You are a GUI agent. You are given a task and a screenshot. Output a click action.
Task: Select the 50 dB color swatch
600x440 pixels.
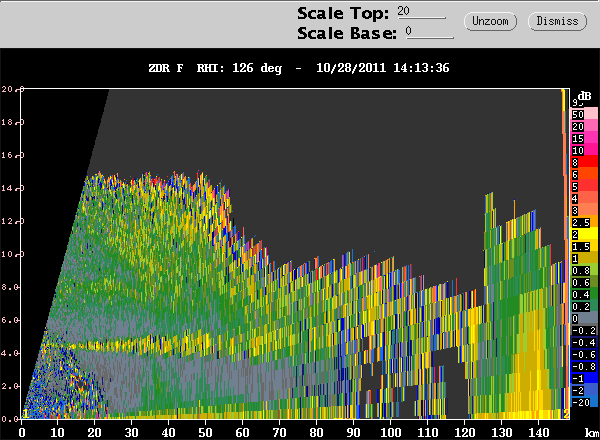click(x=584, y=114)
